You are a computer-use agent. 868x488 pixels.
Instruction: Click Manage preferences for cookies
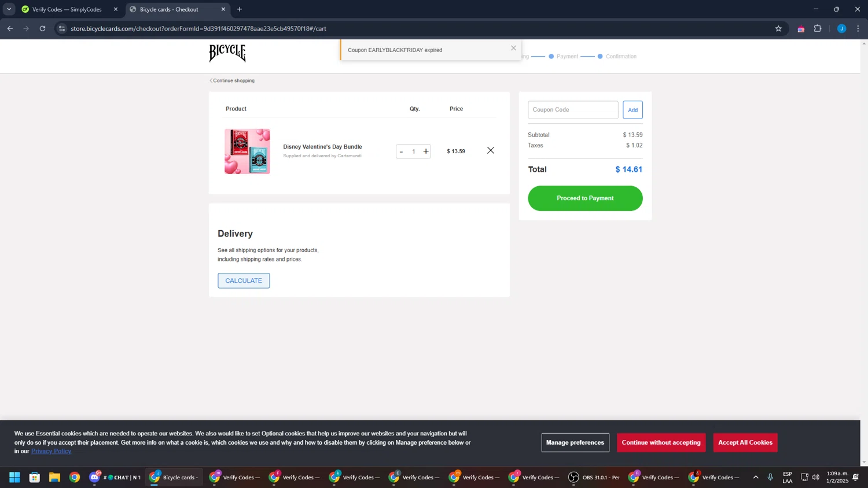pyautogui.click(x=575, y=442)
